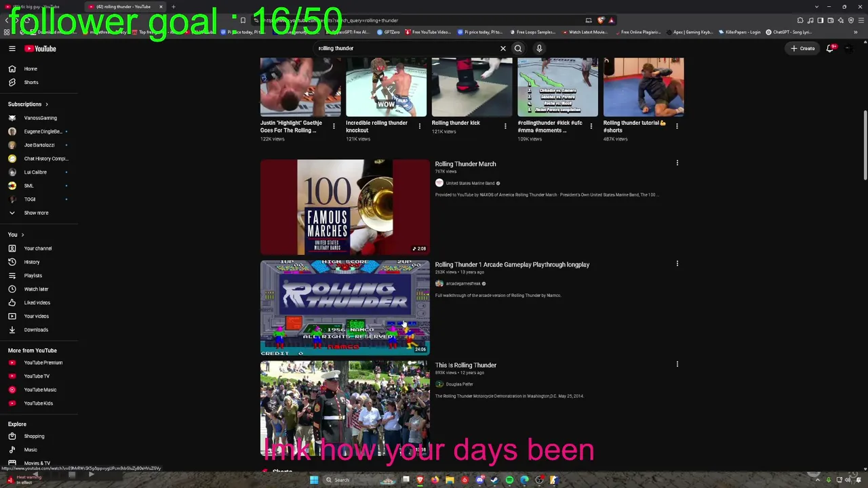868x488 pixels.
Task: Open the Incredible rolling thunder knockout short thumbnail
Action: coord(387,87)
